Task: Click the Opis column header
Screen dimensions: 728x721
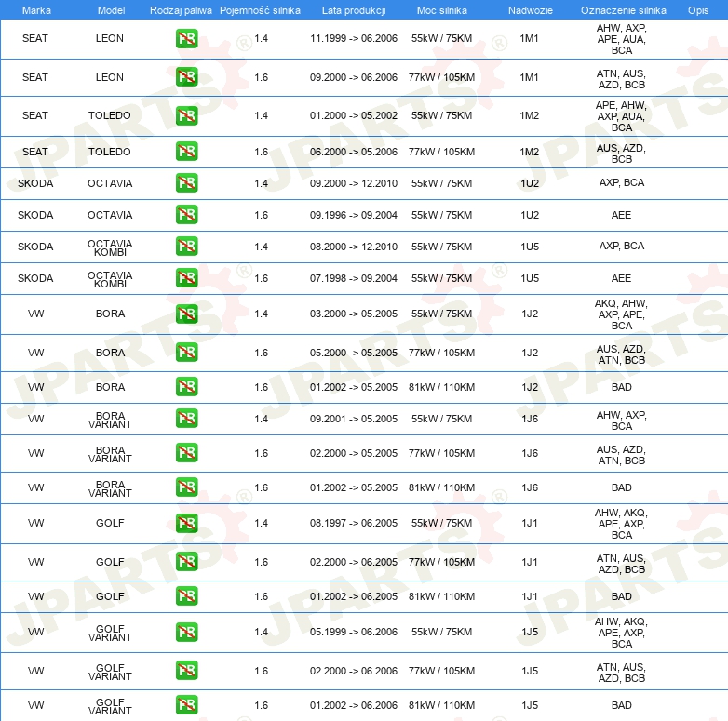Action: click(x=698, y=10)
